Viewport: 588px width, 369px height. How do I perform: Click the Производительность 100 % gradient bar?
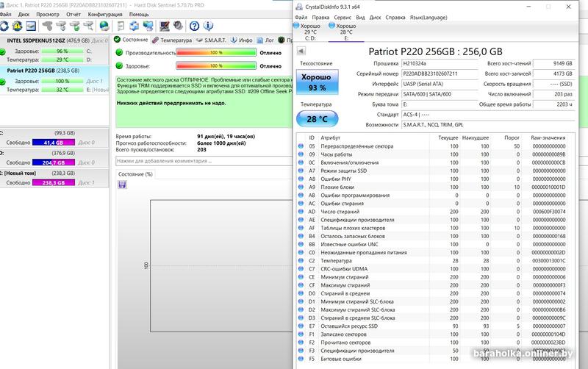(x=216, y=52)
